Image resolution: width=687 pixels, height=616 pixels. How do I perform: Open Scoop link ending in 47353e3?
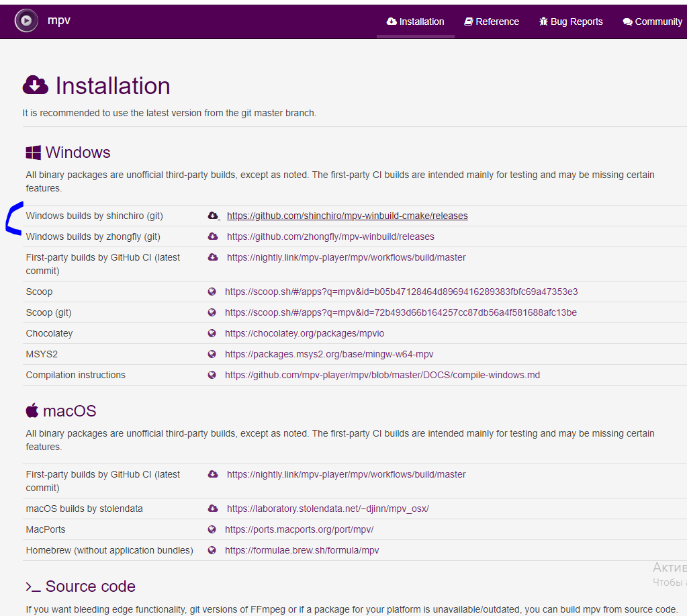point(402,292)
